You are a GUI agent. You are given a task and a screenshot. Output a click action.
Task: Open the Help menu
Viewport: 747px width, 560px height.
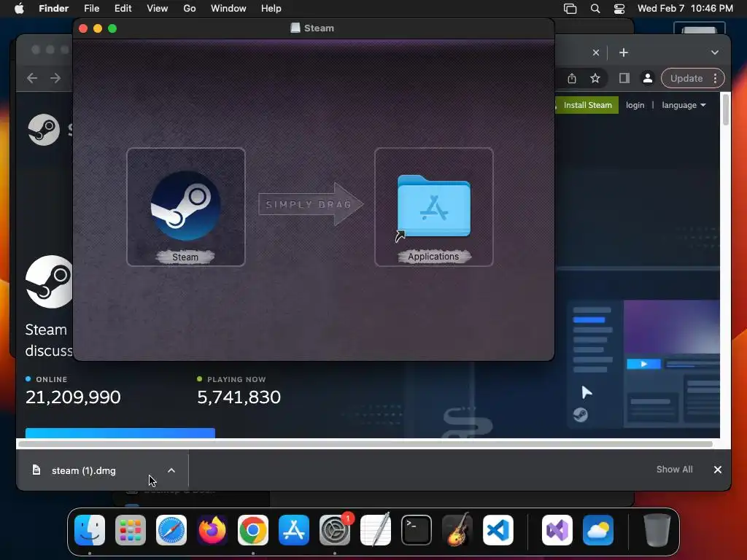[271, 9]
